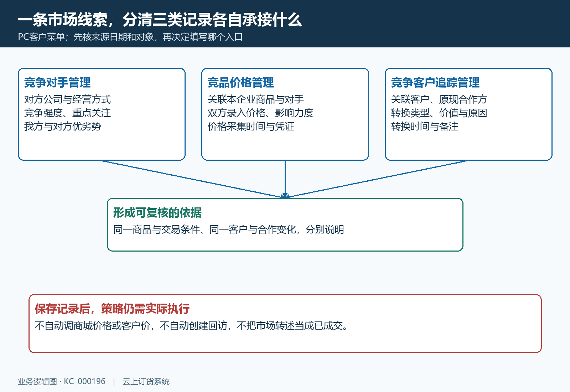
Task: Click the line 关联客户、原现合作方
Action: point(439,99)
